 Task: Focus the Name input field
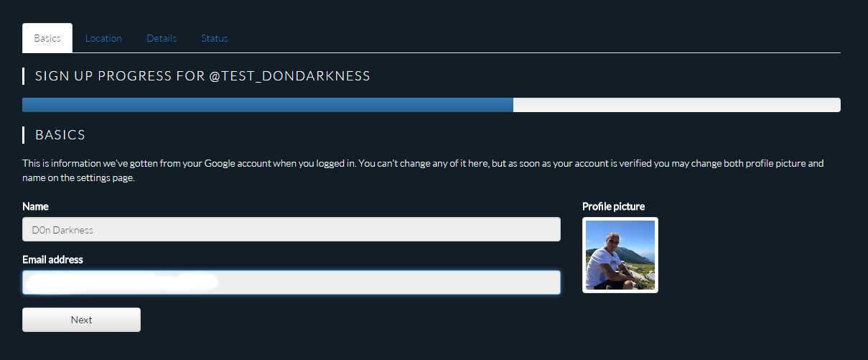click(x=291, y=229)
